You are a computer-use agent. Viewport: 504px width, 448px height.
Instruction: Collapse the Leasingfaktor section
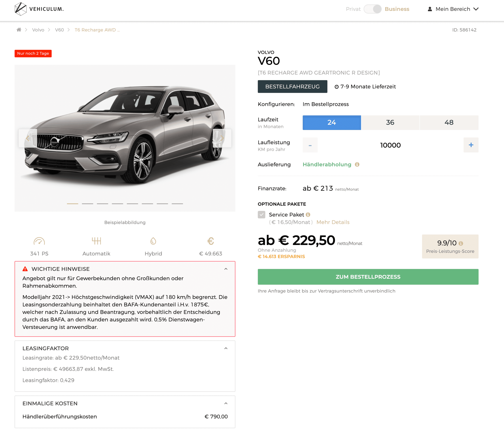pos(226,348)
